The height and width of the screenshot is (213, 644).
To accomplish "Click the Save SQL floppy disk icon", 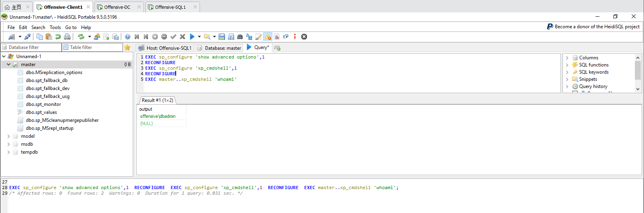I will click(x=222, y=37).
